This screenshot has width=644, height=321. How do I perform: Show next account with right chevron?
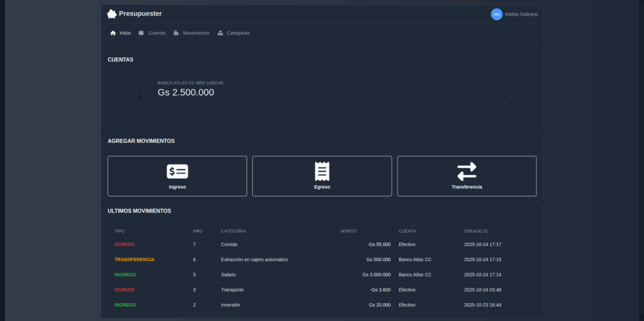(504, 96)
